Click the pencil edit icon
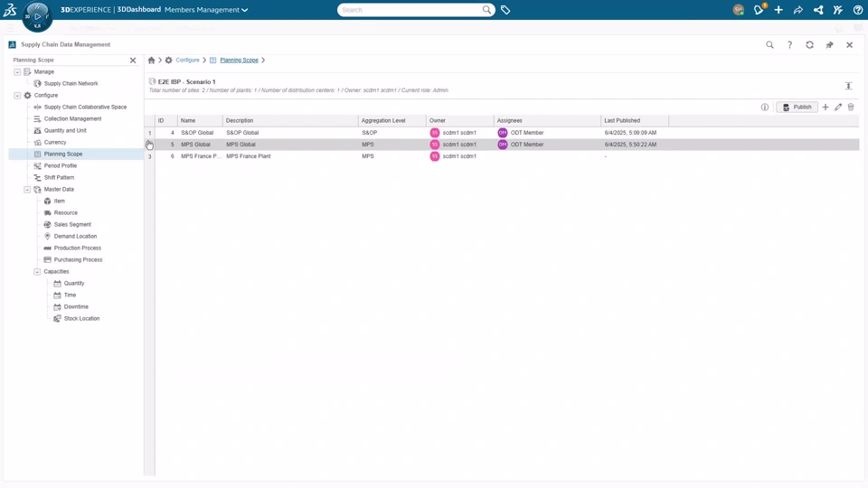Image resolution: width=868 pixels, height=488 pixels. click(x=838, y=108)
